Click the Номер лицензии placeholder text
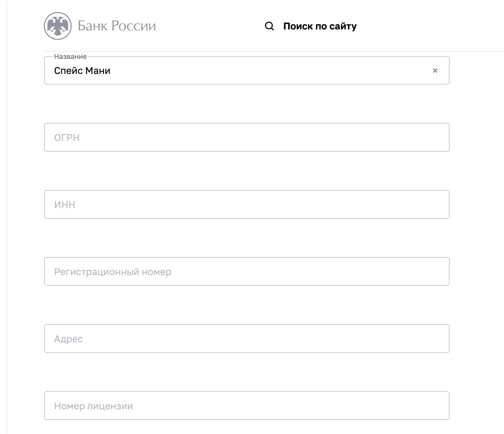504x434 pixels. [94, 406]
